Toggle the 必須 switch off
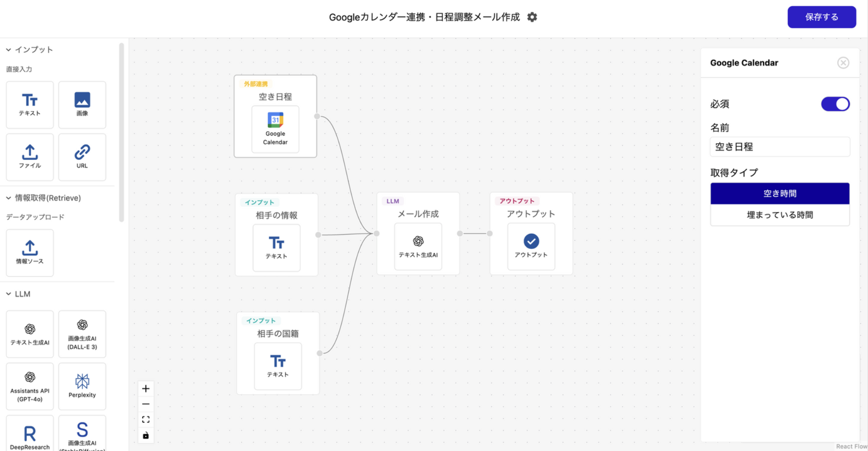This screenshot has height=451, width=868. click(x=835, y=104)
